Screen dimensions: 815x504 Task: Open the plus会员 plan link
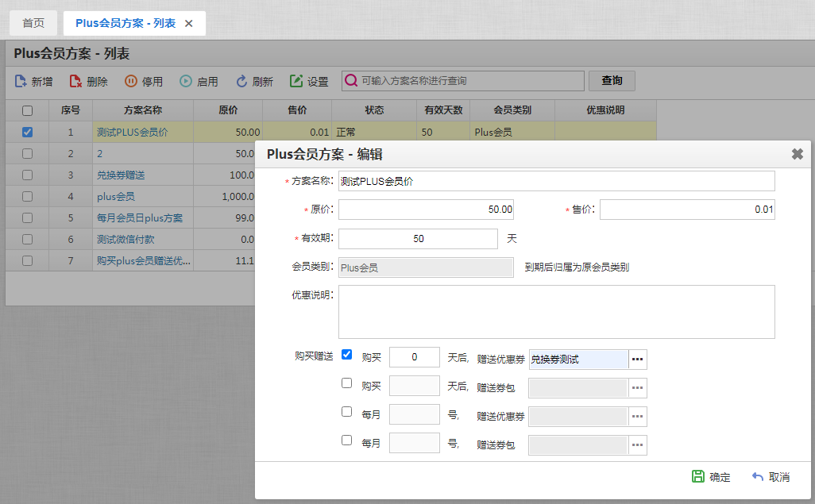pos(115,196)
